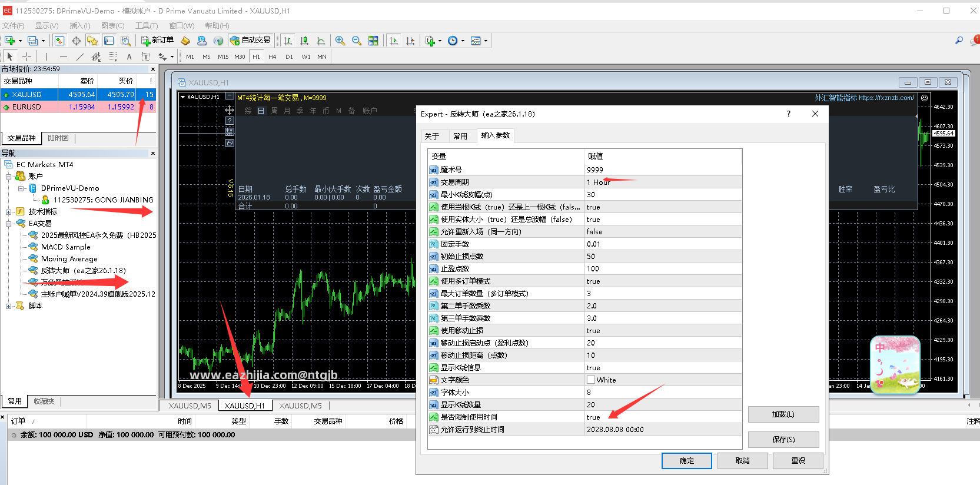Switch to the 关于 tab in Expert dialog
980x485 pixels.
pyautogui.click(x=432, y=136)
